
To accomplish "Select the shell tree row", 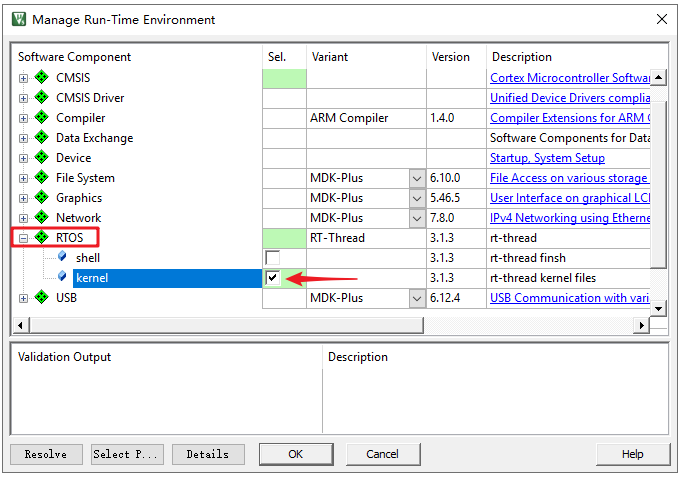I will click(88, 258).
